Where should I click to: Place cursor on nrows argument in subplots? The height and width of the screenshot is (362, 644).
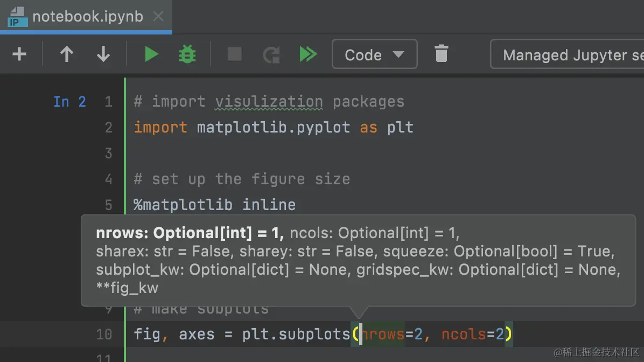[x=383, y=334]
